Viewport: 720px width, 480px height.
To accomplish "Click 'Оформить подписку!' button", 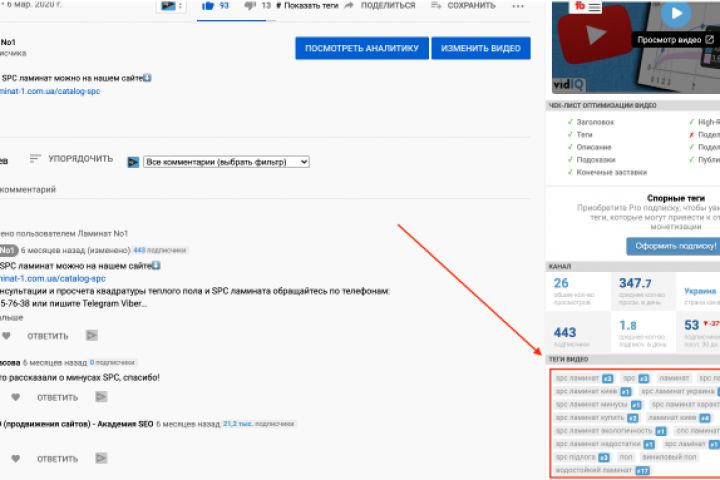I will click(673, 246).
